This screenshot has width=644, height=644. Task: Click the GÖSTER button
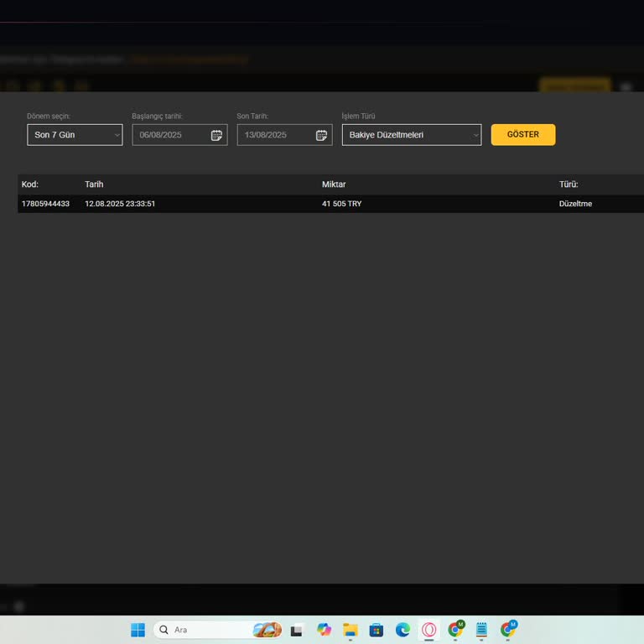coord(523,135)
